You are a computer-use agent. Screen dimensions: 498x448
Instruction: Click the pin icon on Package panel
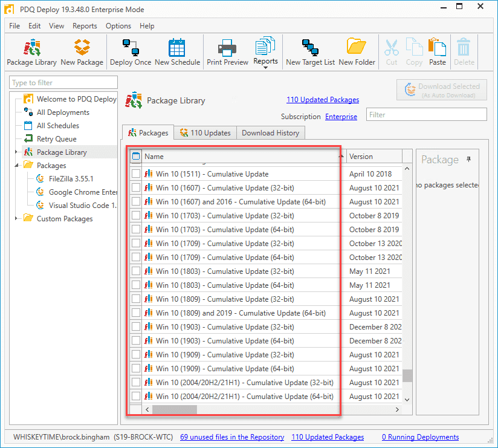tap(468, 159)
